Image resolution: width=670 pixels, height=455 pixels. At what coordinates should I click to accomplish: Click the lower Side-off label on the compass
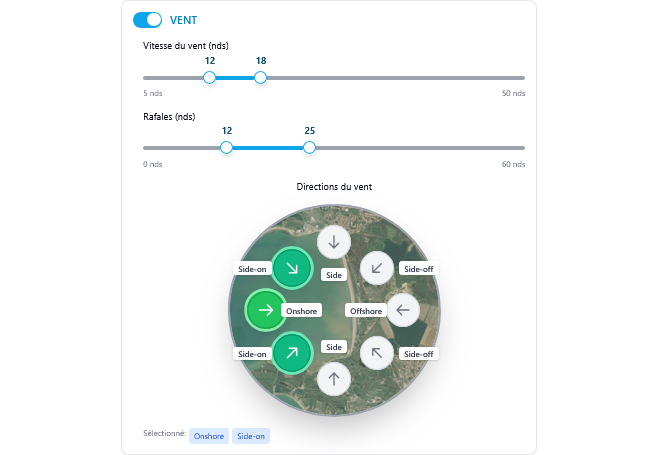pos(418,354)
